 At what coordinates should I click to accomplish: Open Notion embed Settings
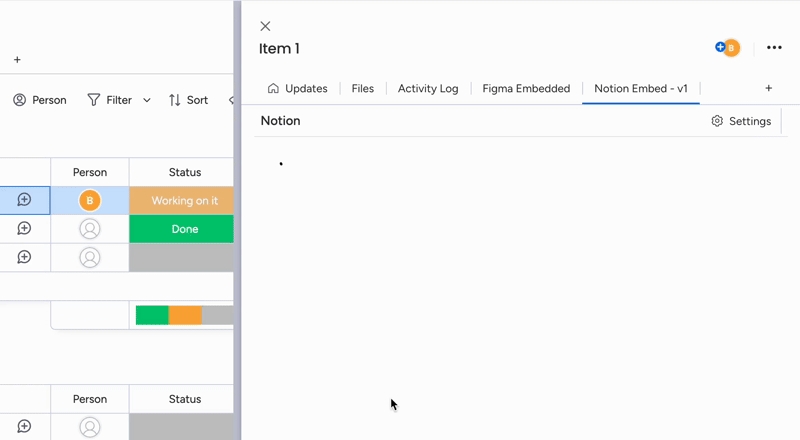[741, 121]
